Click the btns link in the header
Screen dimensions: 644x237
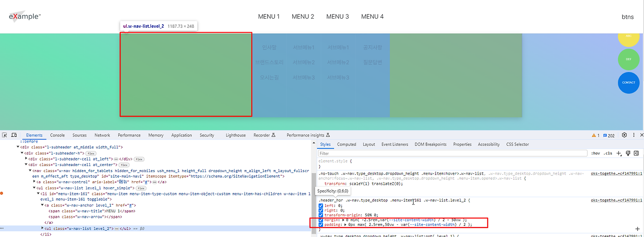click(x=628, y=17)
